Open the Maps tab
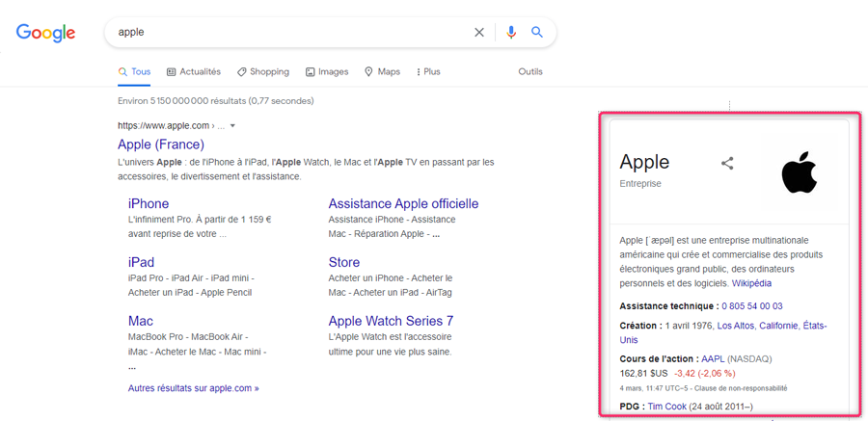This screenshot has height=421, width=868. (x=382, y=72)
